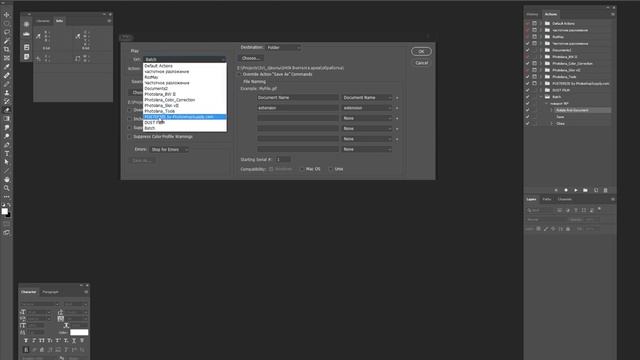Open the Errors dropdown Stop for Errors
This screenshot has width=640, height=360.
[x=169, y=149]
